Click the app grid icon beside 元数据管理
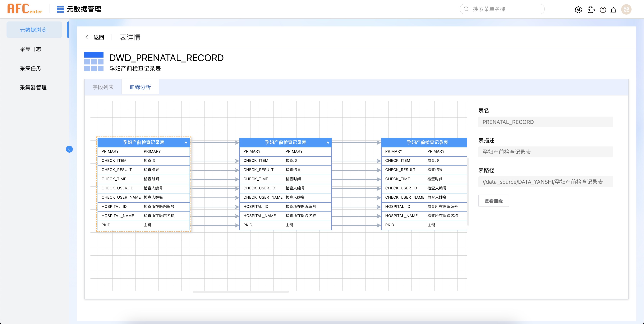This screenshot has height=324, width=644. 60,9
